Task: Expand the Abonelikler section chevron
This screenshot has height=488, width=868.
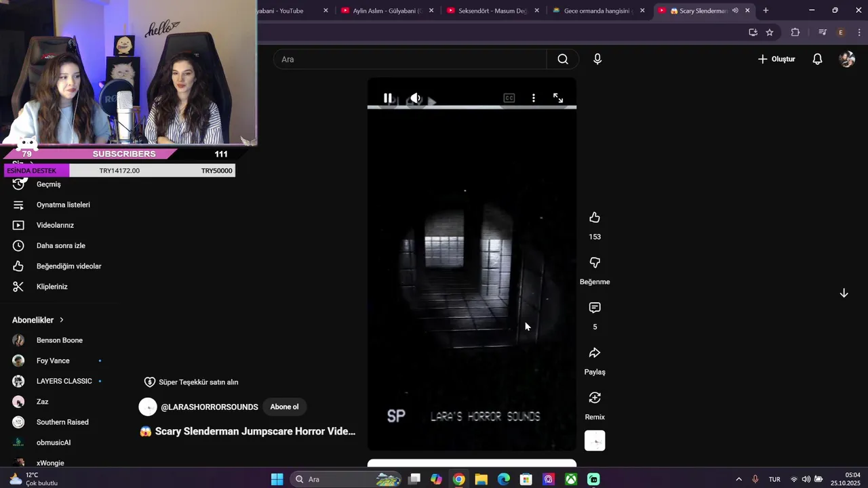Action: pyautogui.click(x=62, y=320)
